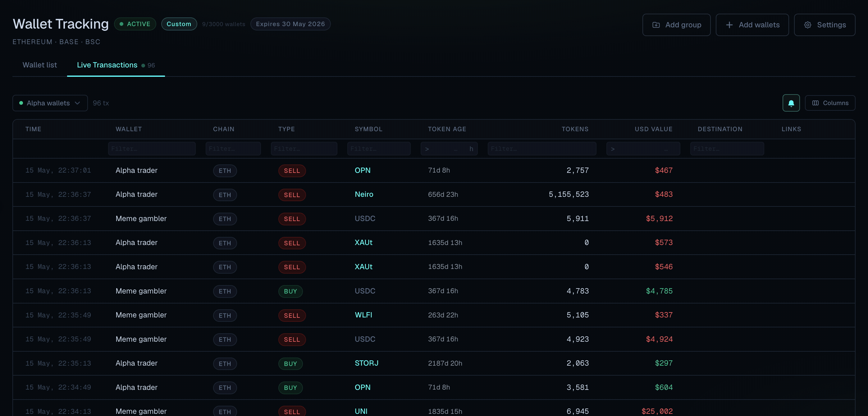The width and height of the screenshot is (868, 416).
Task: Open the UNI symbol link
Action: pyautogui.click(x=361, y=411)
